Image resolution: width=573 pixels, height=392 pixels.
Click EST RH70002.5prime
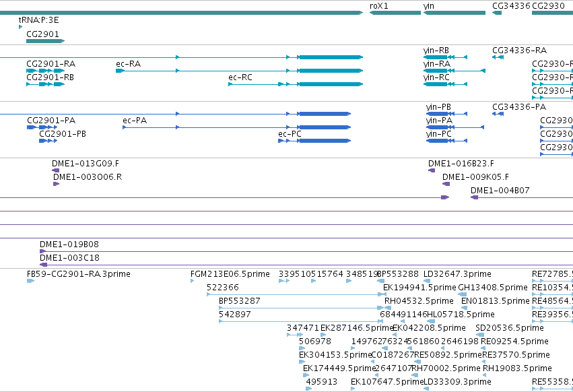tap(415, 375)
